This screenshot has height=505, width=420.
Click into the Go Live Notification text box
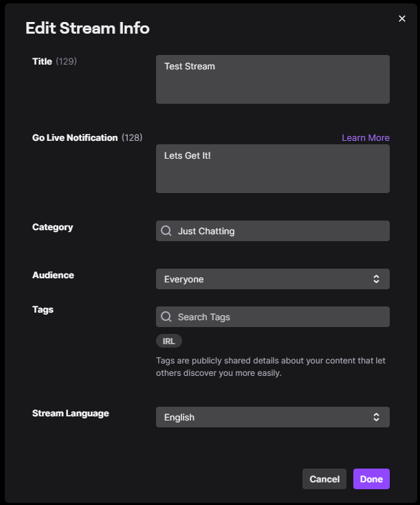click(272, 169)
